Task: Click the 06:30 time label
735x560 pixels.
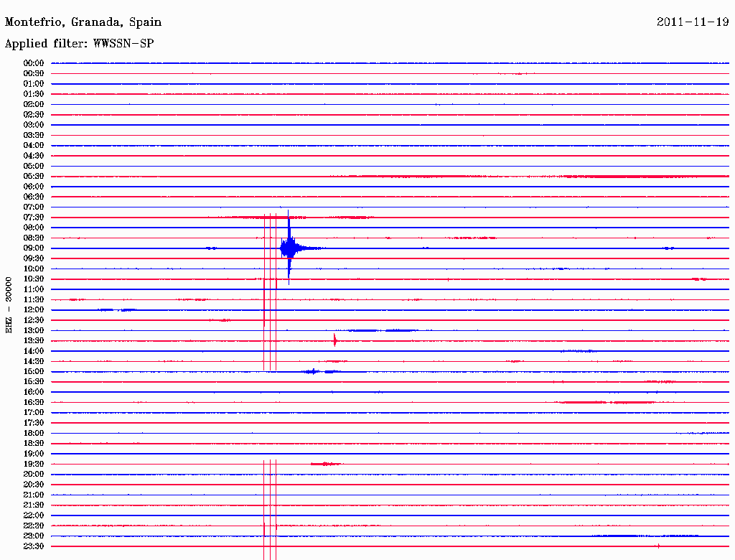Action: (x=34, y=197)
